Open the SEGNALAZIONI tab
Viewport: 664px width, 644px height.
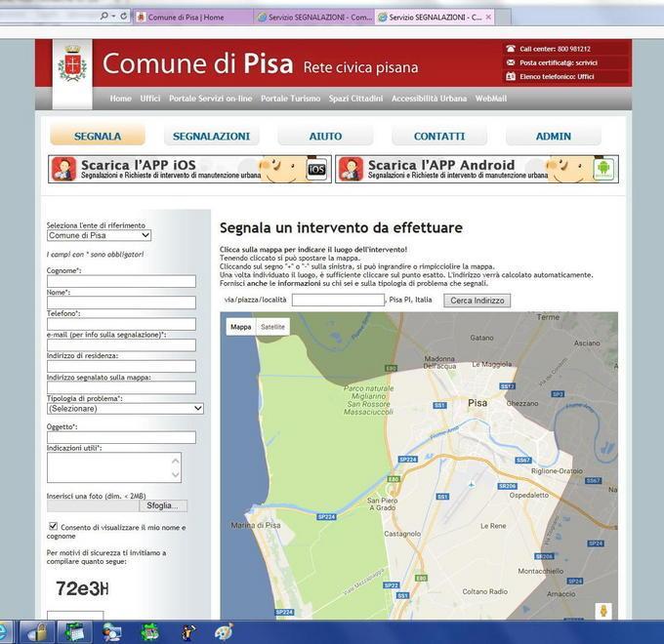click(x=211, y=137)
